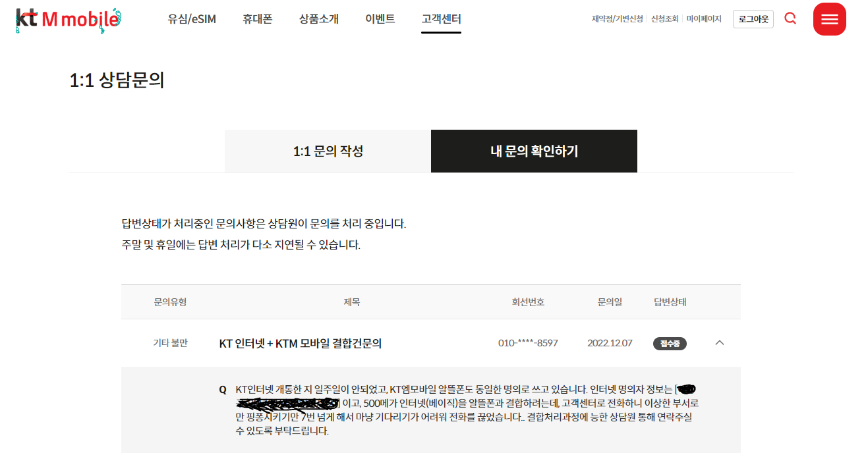This screenshot has height=453, width=868.
Task: Open the 신청조회 link
Action: [x=664, y=19]
